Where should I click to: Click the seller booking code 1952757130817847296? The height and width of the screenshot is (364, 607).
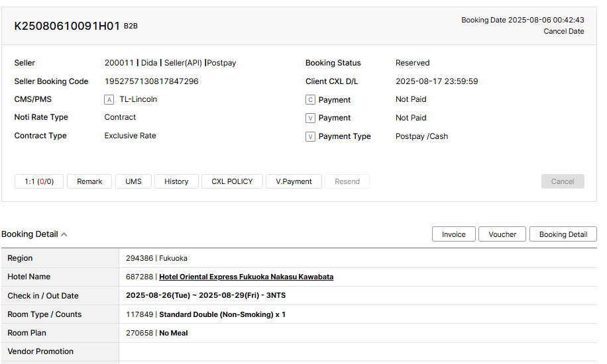click(151, 81)
